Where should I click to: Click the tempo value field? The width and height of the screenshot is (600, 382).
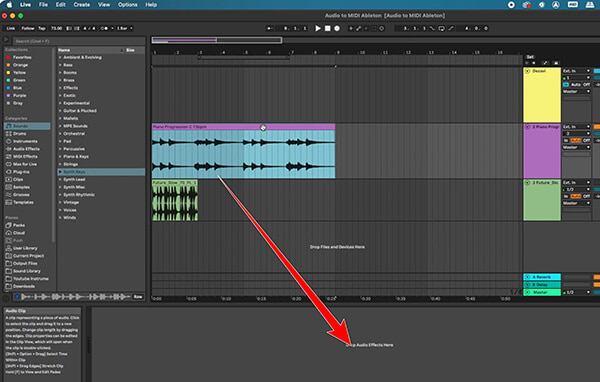click(56, 28)
